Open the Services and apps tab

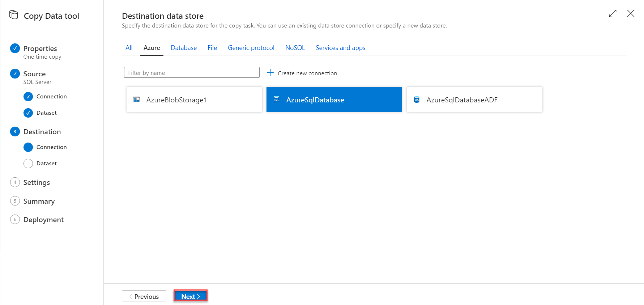click(x=340, y=48)
